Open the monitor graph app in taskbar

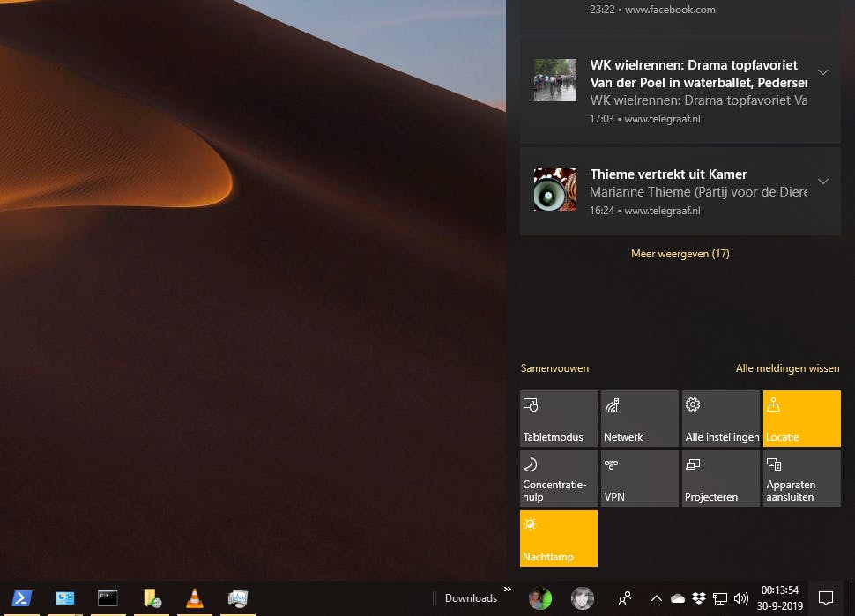(238, 598)
